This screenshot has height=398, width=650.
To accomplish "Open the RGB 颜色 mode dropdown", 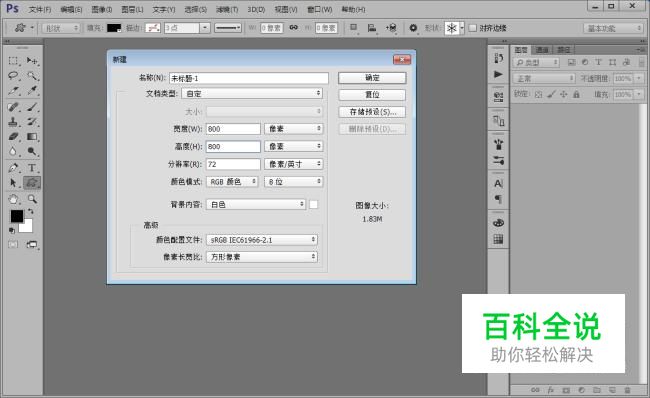I will 232,182.
